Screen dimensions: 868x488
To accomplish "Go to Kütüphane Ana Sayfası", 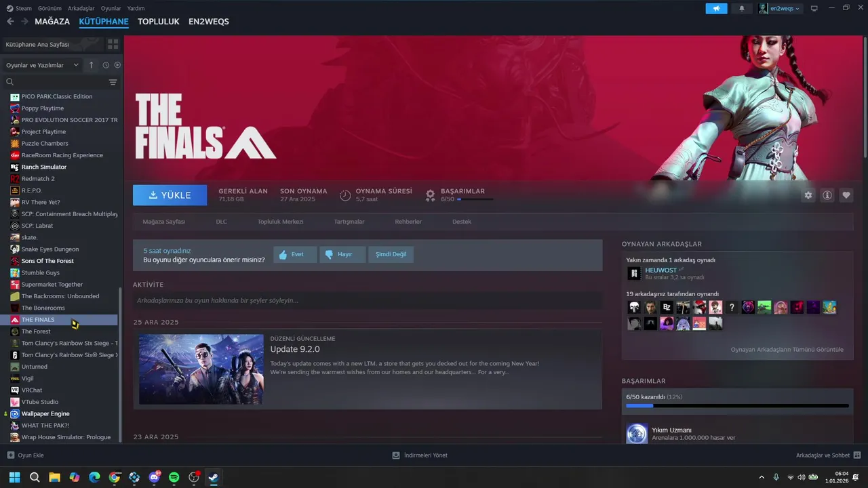I will tap(38, 44).
